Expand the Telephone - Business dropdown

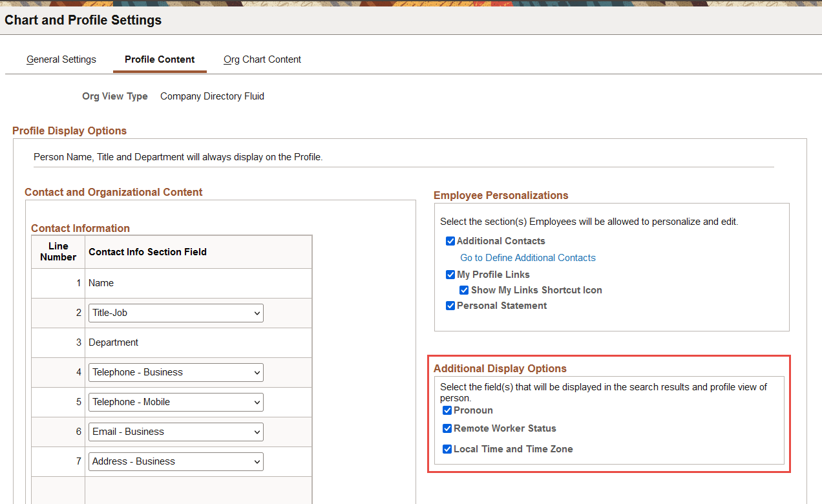tap(176, 372)
